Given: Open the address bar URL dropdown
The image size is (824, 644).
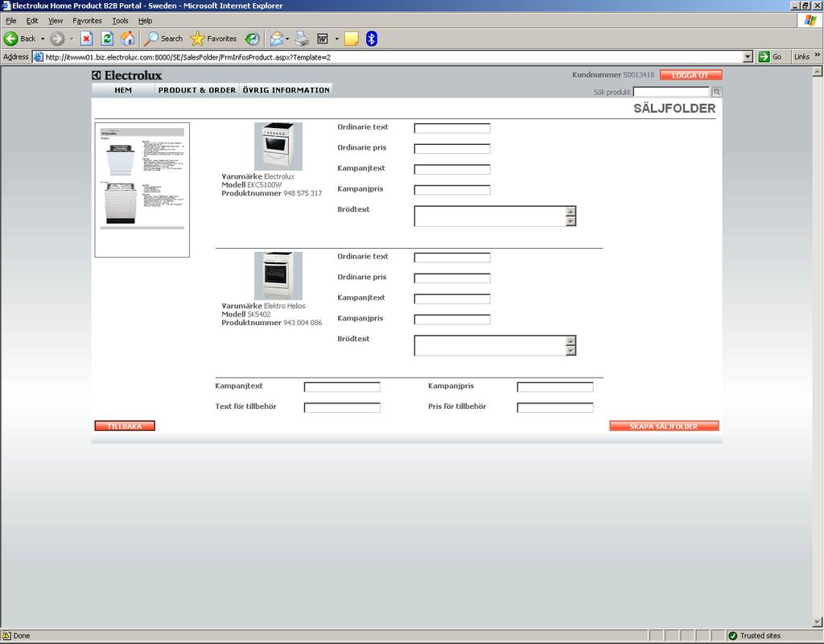Looking at the screenshot, I should click(748, 57).
